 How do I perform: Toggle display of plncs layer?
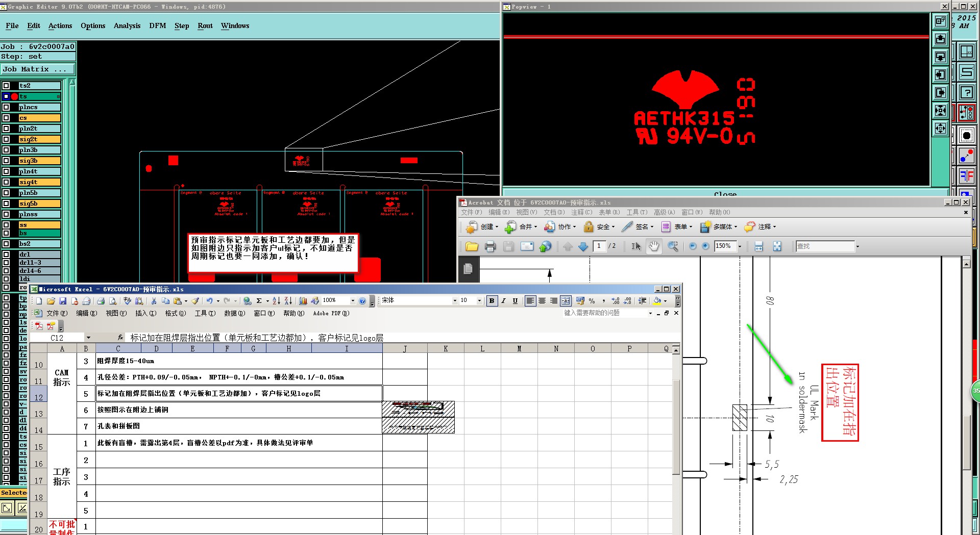point(6,107)
